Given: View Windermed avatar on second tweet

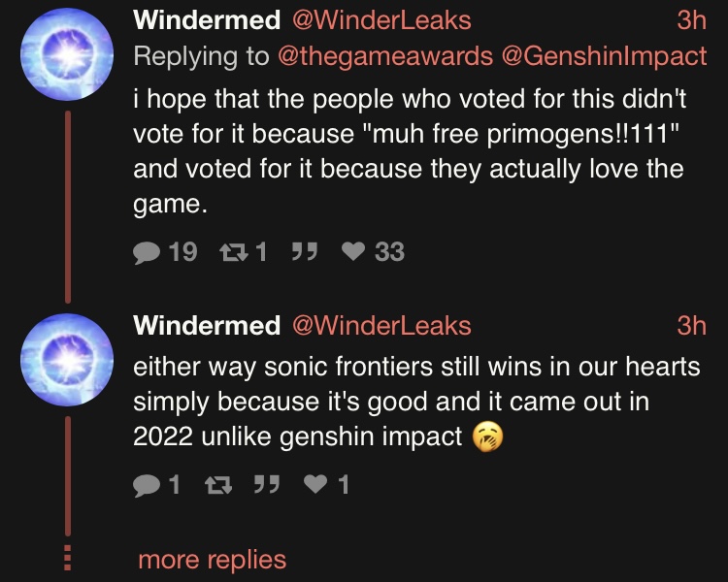Looking at the screenshot, I should tap(67, 360).
